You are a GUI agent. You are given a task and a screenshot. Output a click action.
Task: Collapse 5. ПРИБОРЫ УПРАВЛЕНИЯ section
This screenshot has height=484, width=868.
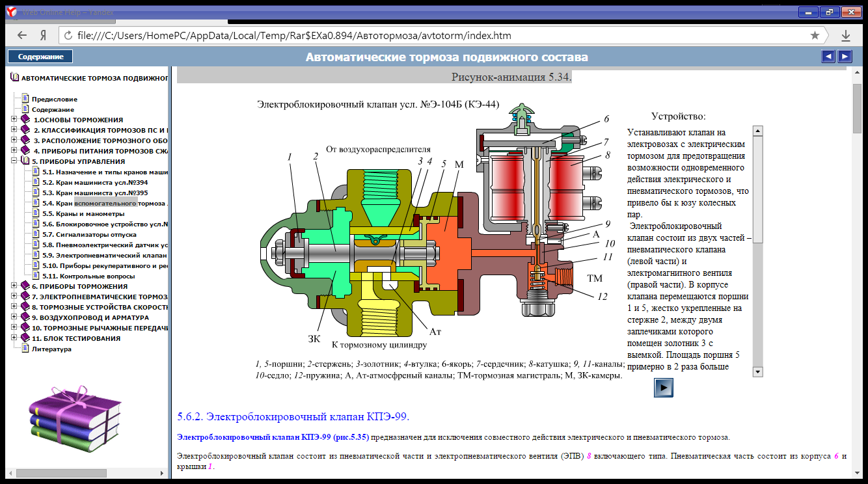point(14,161)
